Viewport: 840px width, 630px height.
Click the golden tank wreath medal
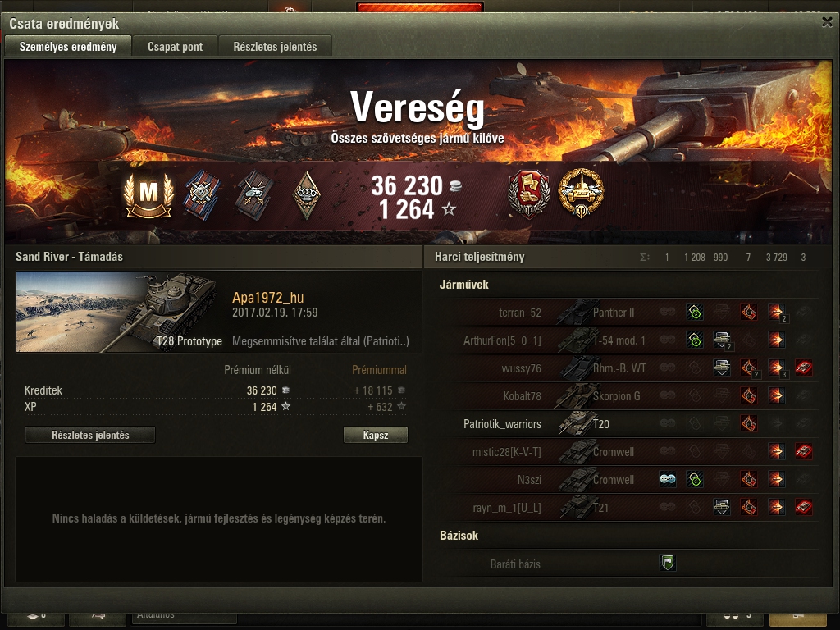click(581, 193)
